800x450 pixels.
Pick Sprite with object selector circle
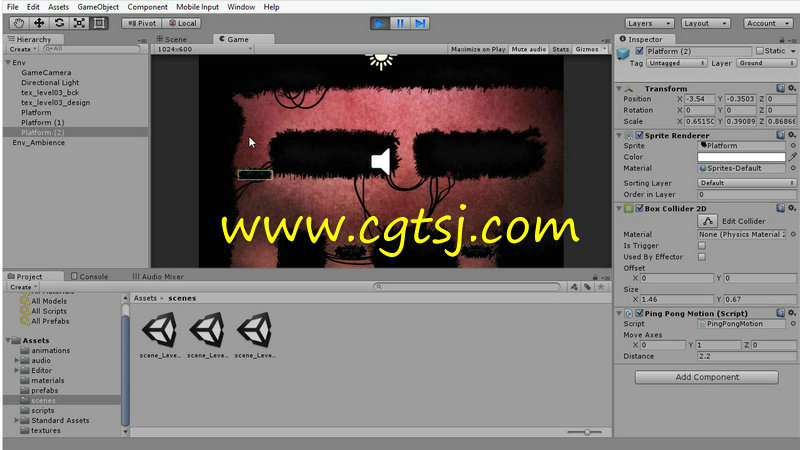[793, 146]
